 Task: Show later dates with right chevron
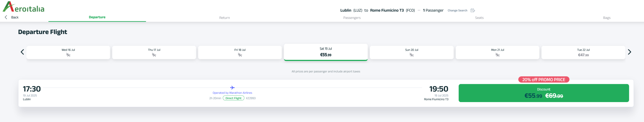point(629,52)
